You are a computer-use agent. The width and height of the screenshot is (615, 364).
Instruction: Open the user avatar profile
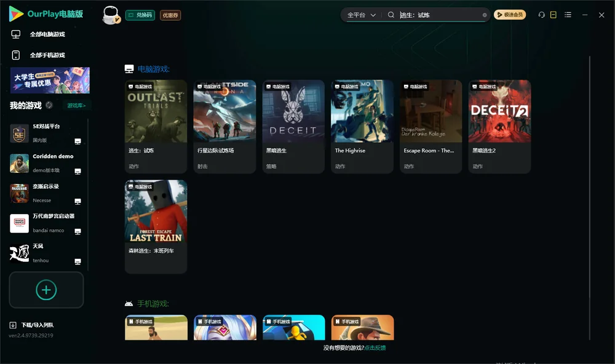111,15
